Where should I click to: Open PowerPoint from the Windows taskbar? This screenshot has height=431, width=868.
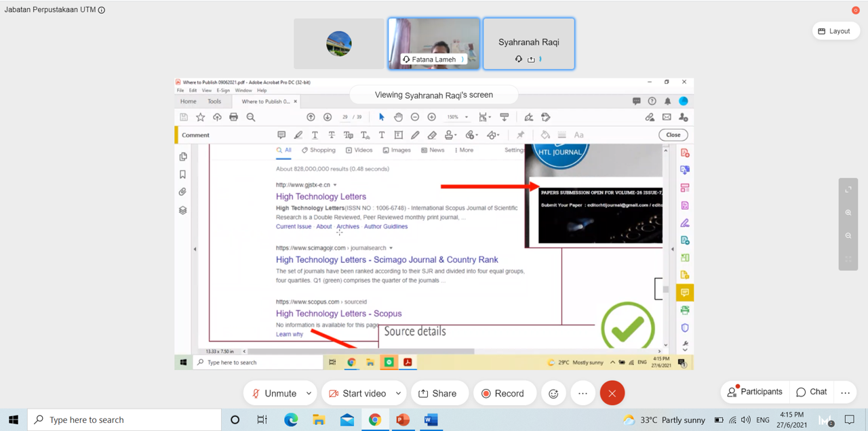tap(403, 420)
